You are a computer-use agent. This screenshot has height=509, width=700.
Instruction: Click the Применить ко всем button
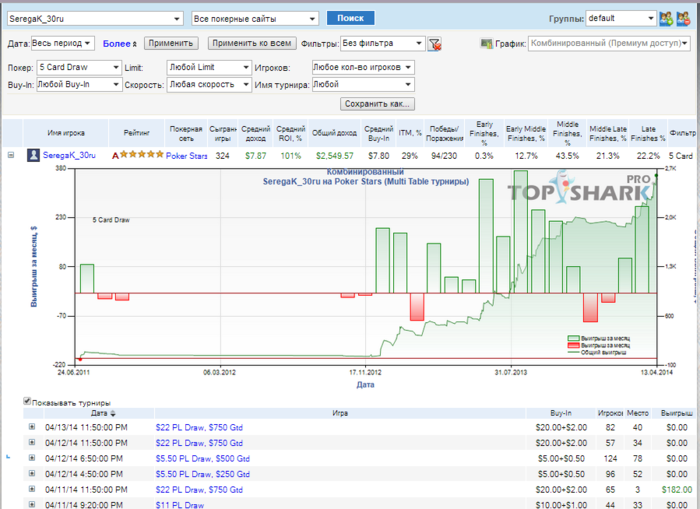tap(252, 43)
